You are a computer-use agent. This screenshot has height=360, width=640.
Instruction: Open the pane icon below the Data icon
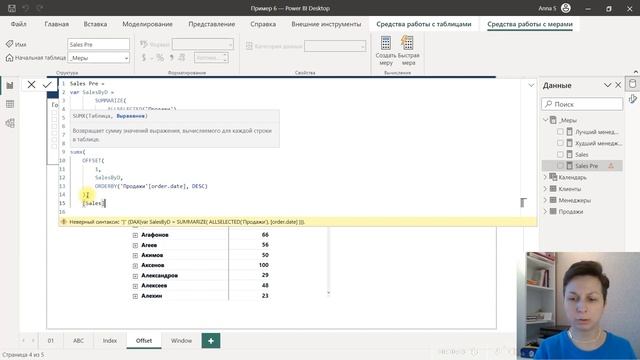[x=632, y=99]
